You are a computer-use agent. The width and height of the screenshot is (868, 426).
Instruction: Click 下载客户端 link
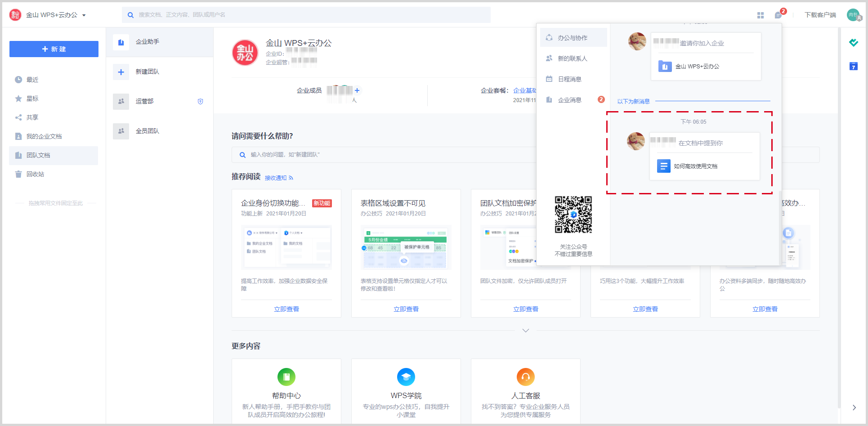[x=820, y=15]
